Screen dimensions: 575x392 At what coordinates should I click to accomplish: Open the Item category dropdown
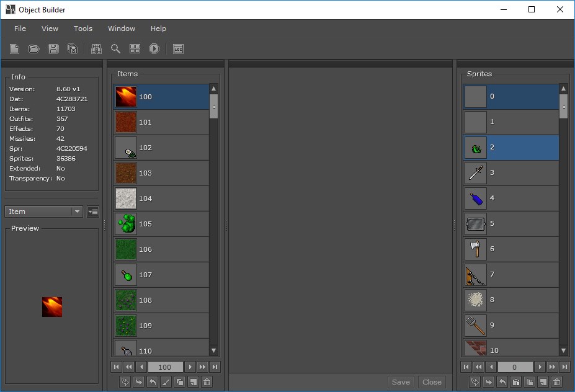point(43,212)
